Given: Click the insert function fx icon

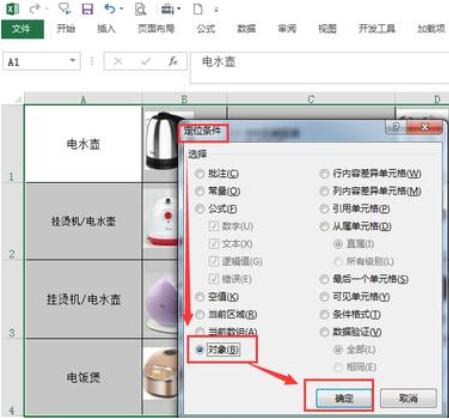Looking at the screenshot, I should (x=173, y=61).
